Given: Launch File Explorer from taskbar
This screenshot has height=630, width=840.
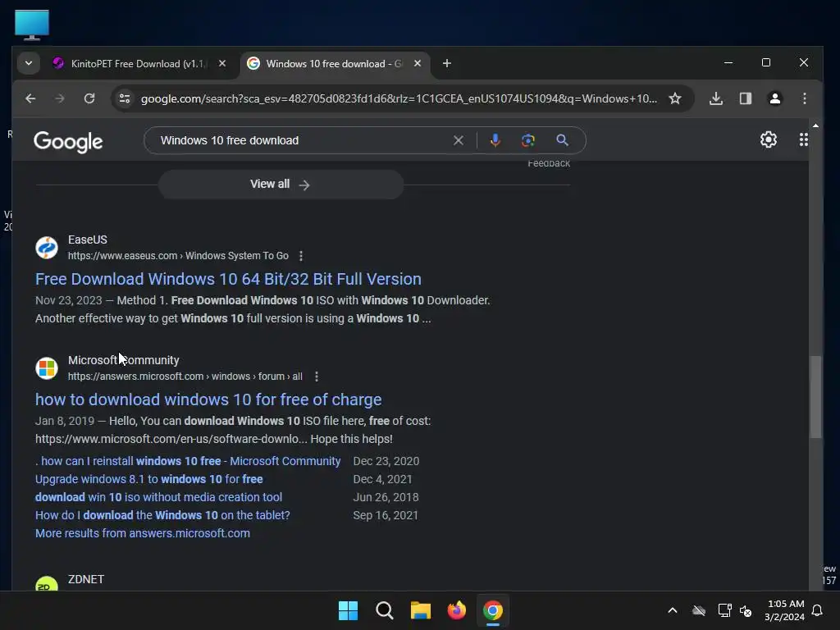Looking at the screenshot, I should [421, 610].
